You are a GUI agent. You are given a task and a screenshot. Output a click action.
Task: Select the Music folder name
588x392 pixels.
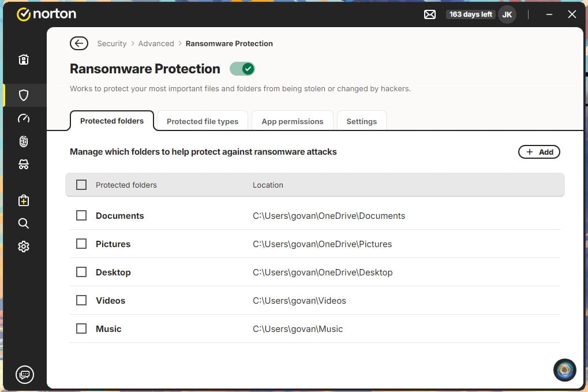point(108,329)
